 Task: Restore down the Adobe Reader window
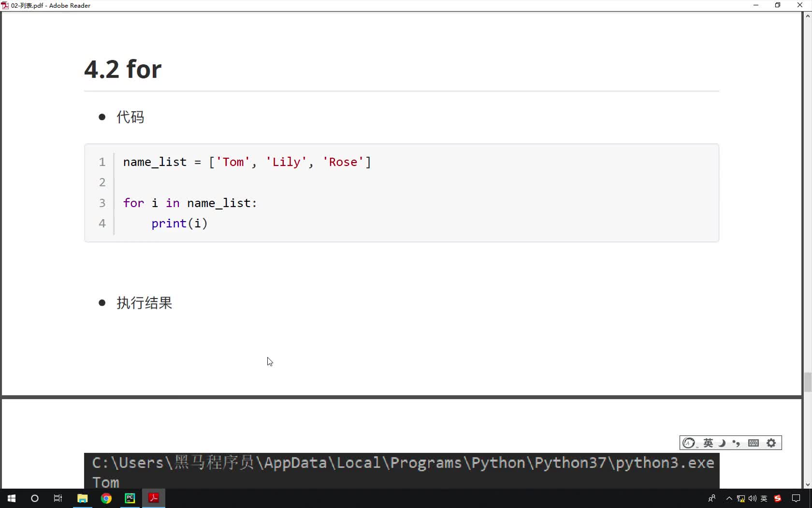click(x=778, y=5)
